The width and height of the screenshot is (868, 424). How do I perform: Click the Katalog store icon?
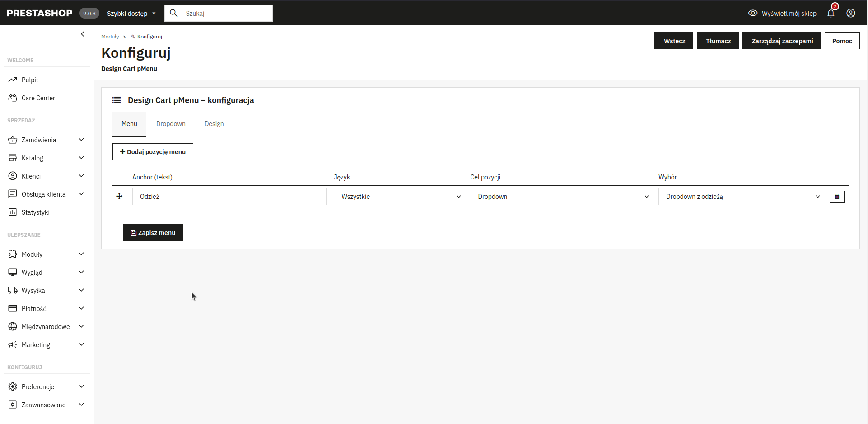click(13, 158)
